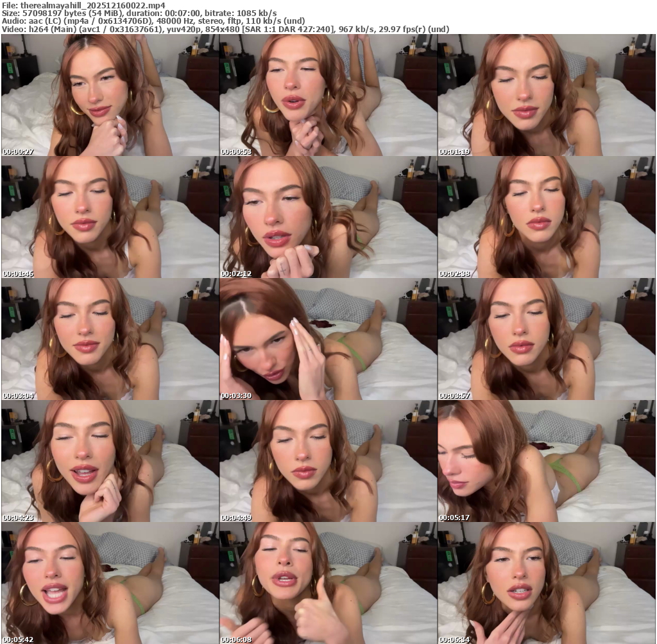Pick the thumbnail at 00:03:04
The width and height of the screenshot is (657, 644).
(110, 339)
